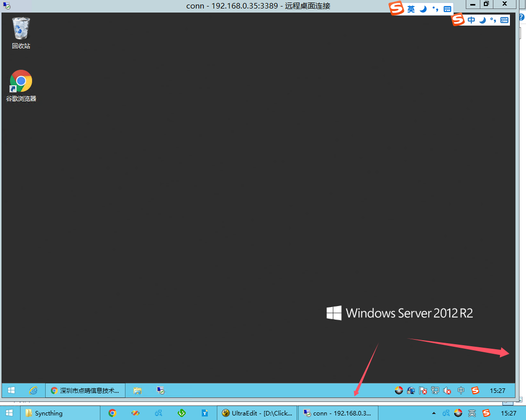
Task: Click the network icon in the local tray
Action: (446, 413)
